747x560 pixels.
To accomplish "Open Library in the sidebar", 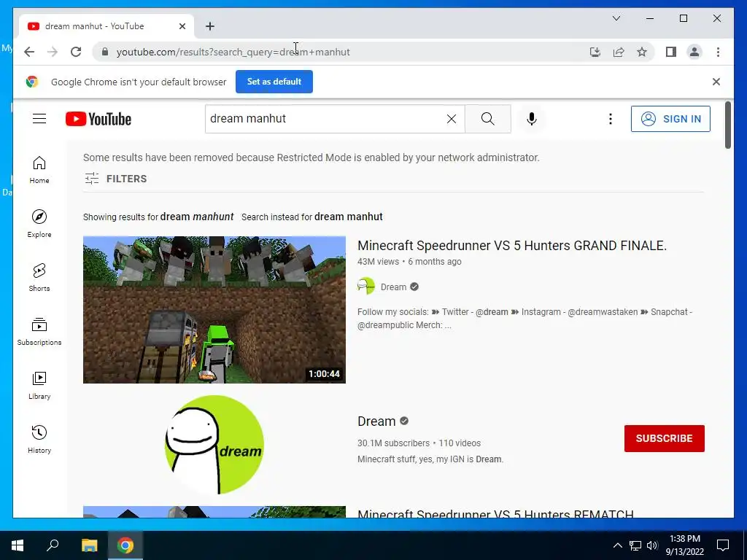I will coord(39,386).
